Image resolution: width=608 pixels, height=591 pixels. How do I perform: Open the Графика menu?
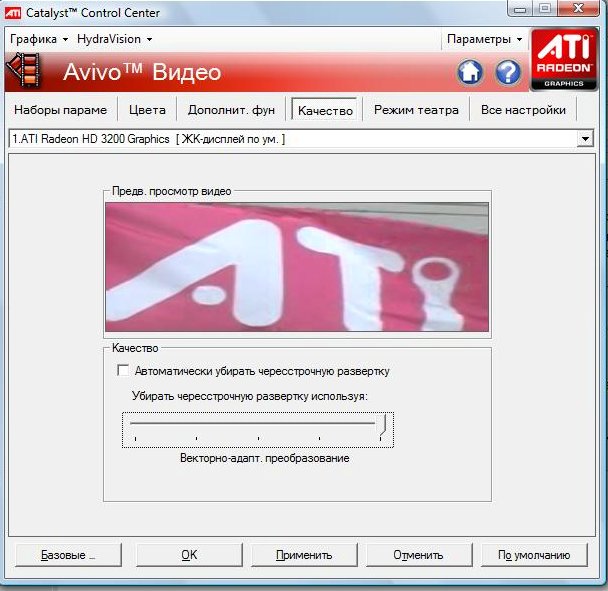coord(39,39)
